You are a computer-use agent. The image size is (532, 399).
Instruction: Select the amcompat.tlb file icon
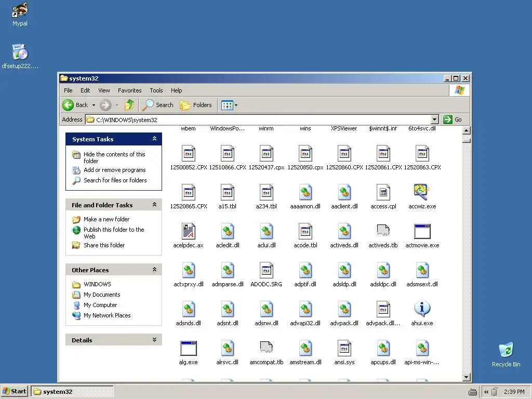point(267,348)
